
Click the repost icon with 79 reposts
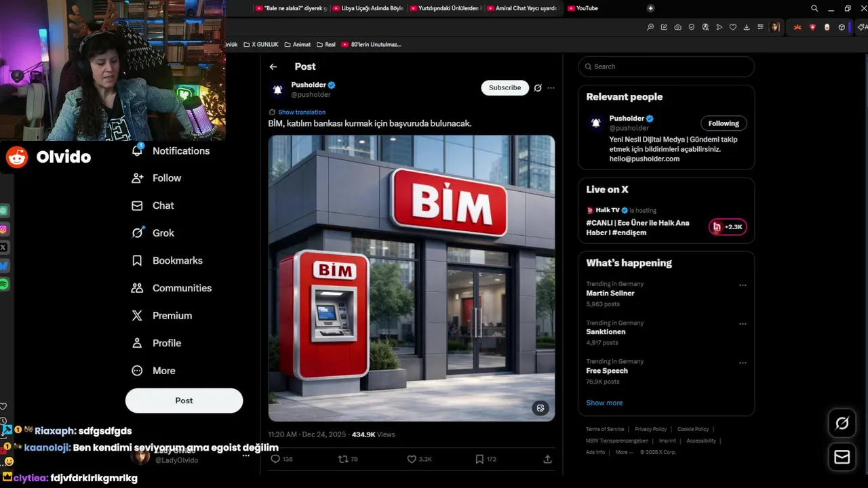(343, 459)
